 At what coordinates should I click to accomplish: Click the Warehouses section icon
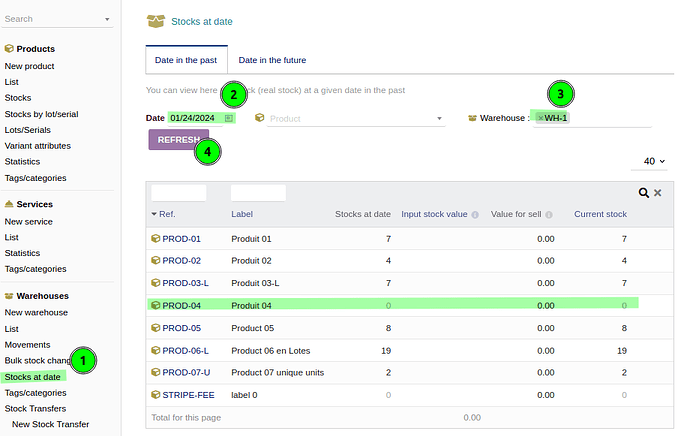[x=9, y=296]
